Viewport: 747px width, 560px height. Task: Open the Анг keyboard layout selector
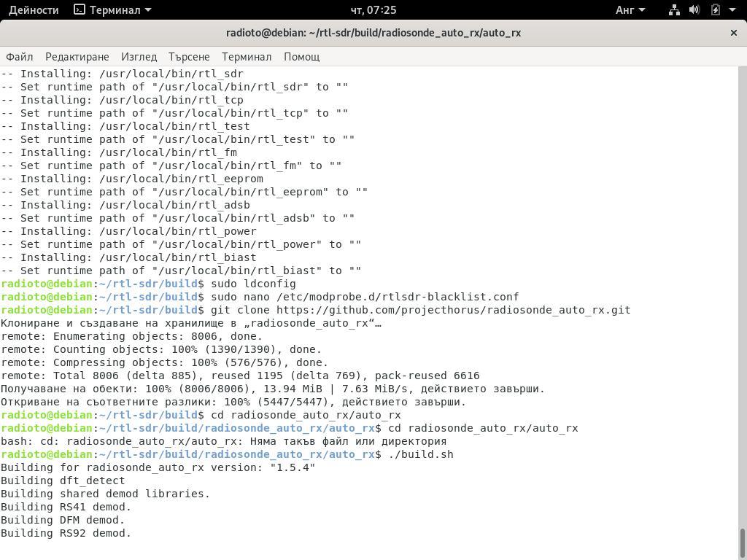pyautogui.click(x=630, y=10)
